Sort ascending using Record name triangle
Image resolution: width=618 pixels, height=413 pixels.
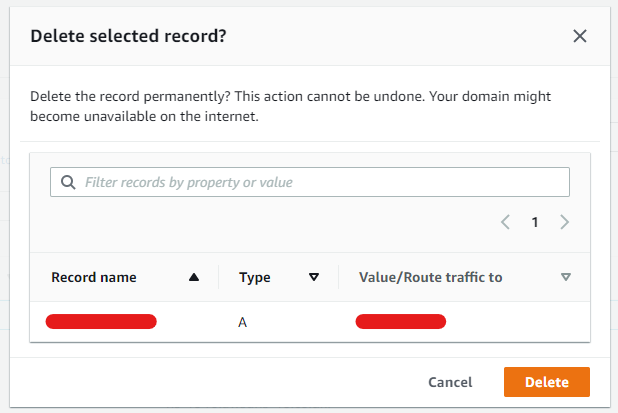point(194,277)
